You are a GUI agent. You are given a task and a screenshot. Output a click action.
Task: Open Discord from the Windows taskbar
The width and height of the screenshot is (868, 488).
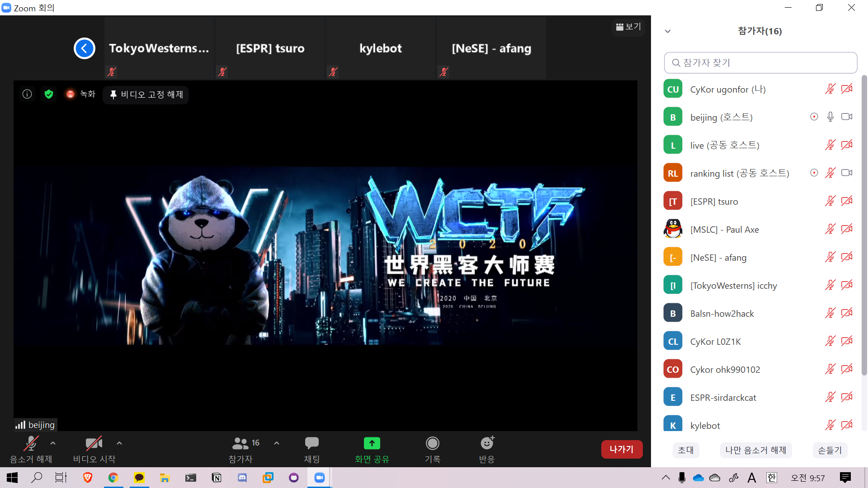tap(242, 478)
